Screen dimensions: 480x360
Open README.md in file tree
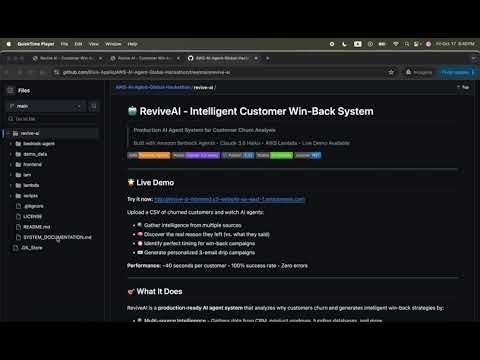[36, 227]
